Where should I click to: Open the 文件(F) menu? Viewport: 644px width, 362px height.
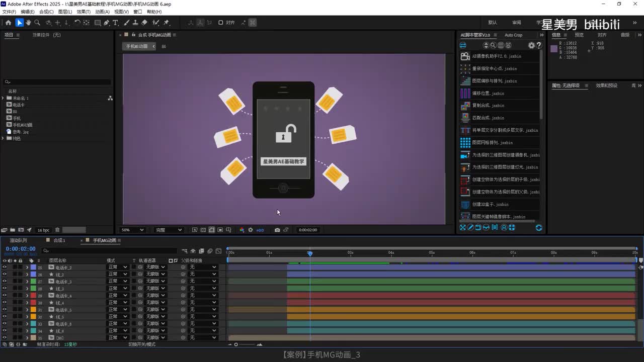pyautogui.click(x=9, y=12)
